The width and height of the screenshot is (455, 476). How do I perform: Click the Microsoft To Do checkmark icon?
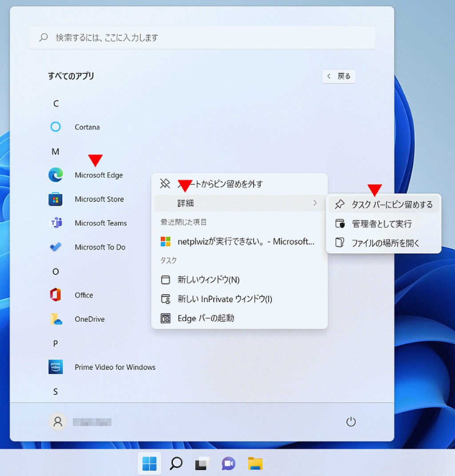(x=56, y=247)
